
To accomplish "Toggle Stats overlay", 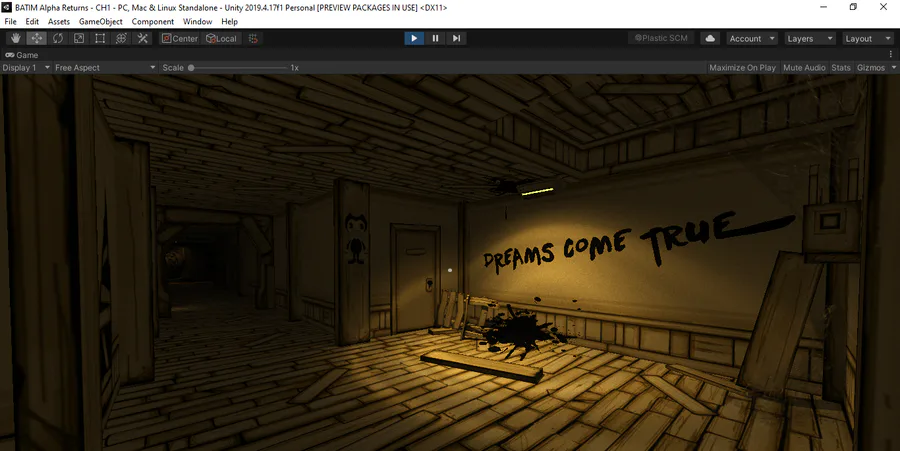I will coord(841,68).
